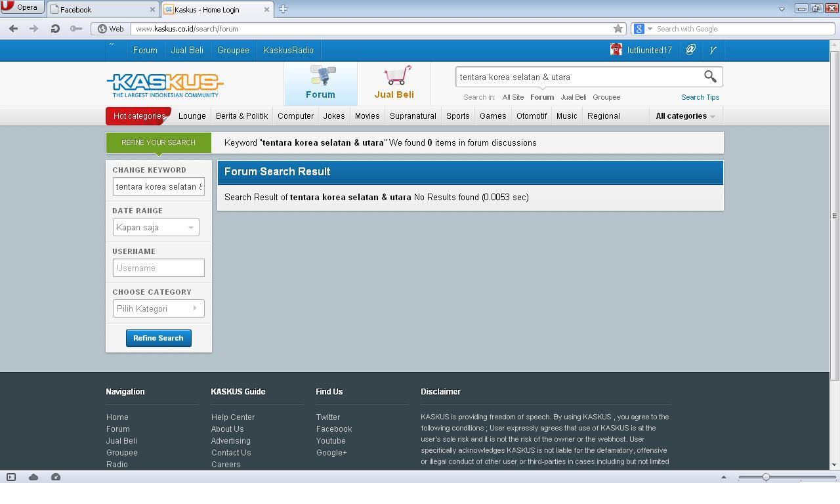The image size is (840, 504).
Task: Open the password wand key icon
Action: pyautogui.click(x=76, y=29)
